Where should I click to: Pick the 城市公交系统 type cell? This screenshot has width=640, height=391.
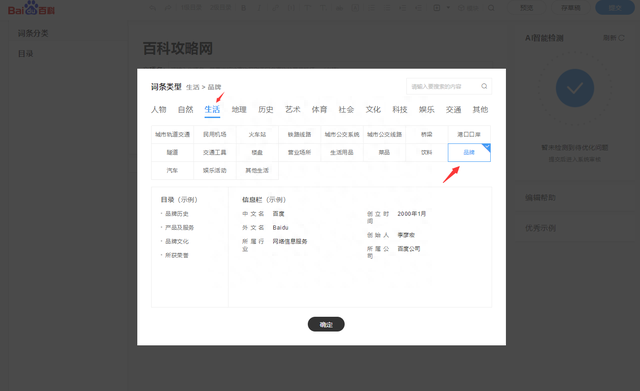(x=342, y=134)
